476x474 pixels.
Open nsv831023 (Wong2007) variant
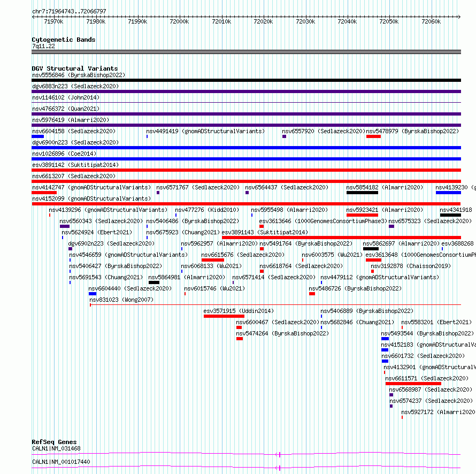coord(121,300)
